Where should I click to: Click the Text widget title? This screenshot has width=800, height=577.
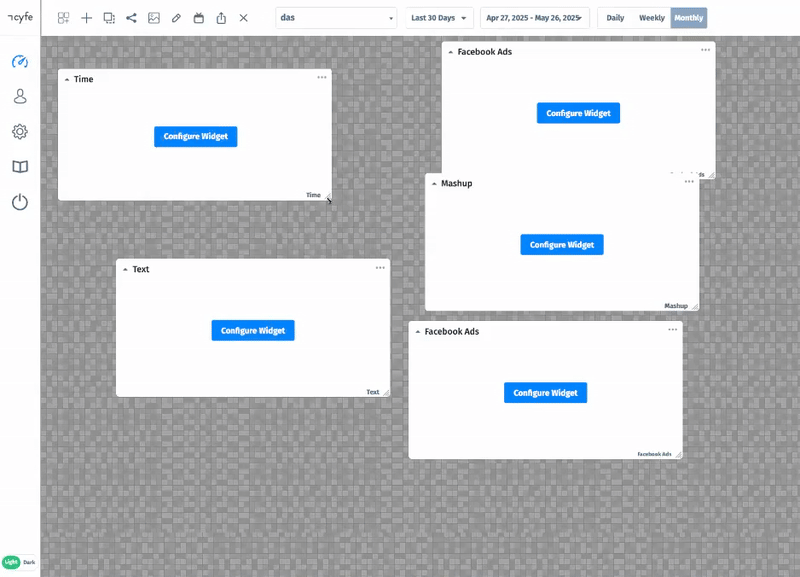pyautogui.click(x=141, y=269)
